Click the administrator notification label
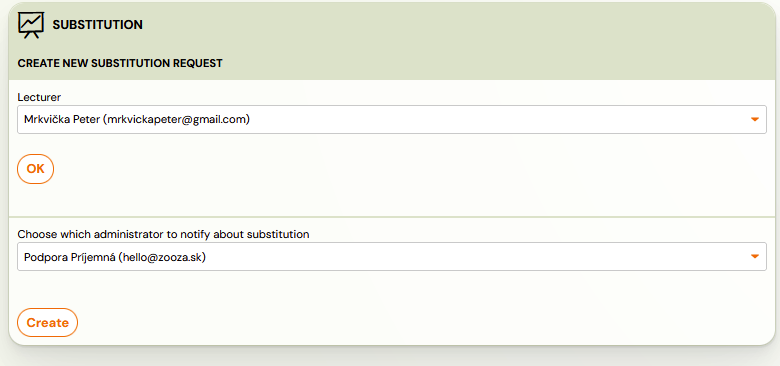Viewport: 780px width, 366px height. tap(163, 234)
